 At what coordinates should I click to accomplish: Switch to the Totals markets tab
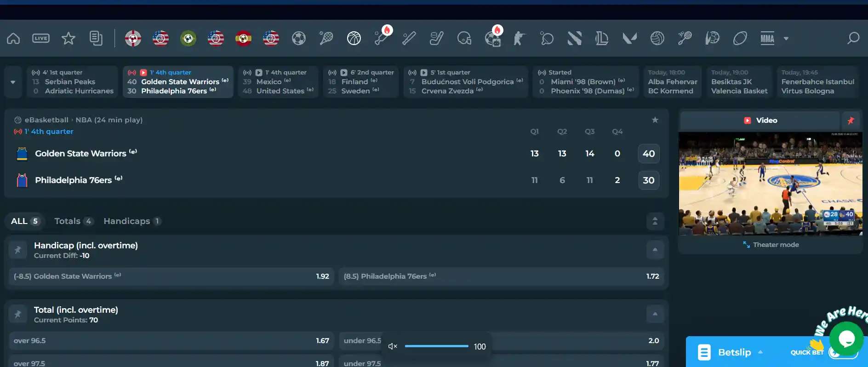click(x=74, y=221)
